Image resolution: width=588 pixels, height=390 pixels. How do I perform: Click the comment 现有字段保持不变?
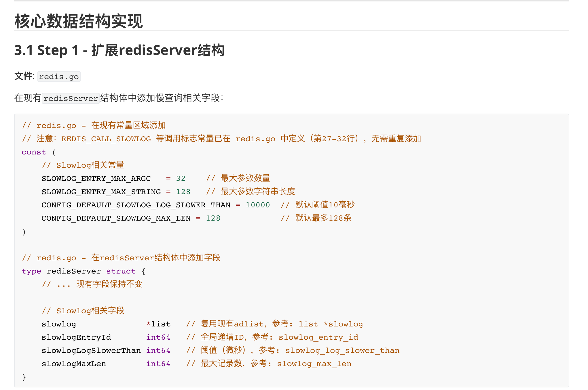coord(92,284)
